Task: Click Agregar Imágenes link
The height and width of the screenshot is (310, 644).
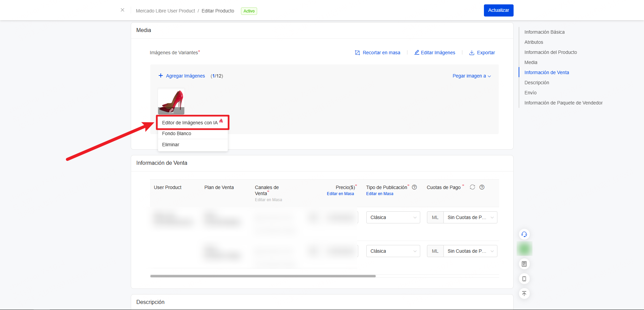Action: coord(185,76)
